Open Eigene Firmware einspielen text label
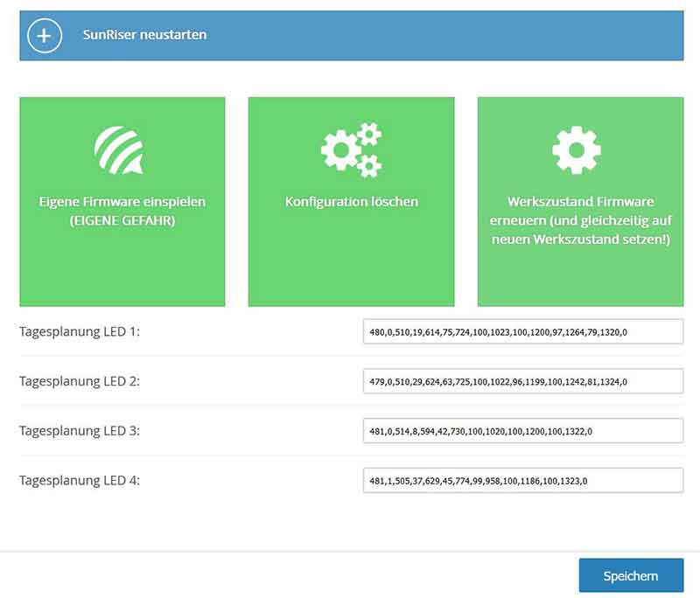Screen dimensions: 700x598 point(122,211)
